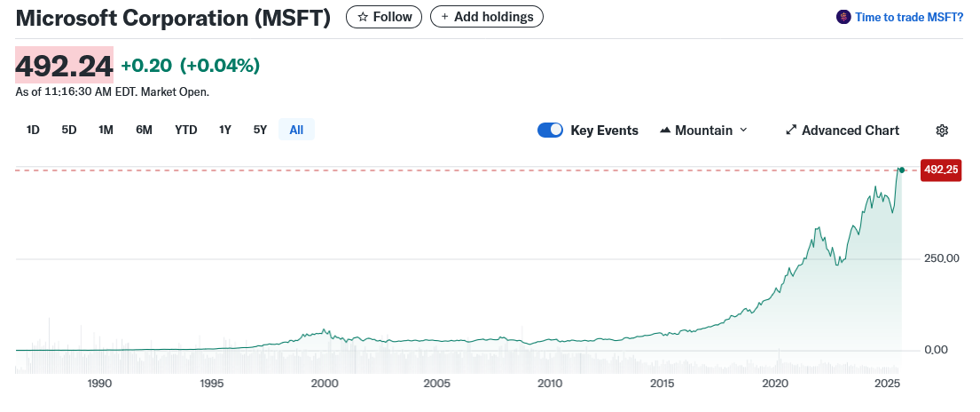Click the Advanced Chart expand arrows icon
980x412 pixels.
pos(790,131)
